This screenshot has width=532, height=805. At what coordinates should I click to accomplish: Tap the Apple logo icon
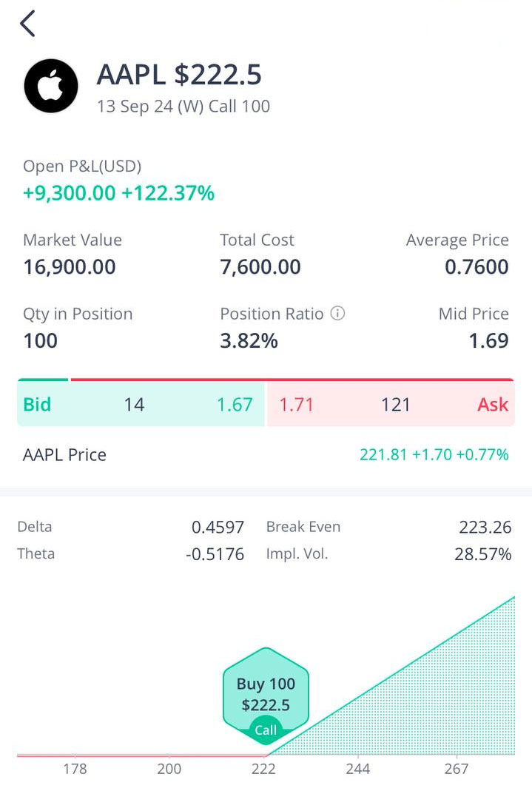point(51,86)
